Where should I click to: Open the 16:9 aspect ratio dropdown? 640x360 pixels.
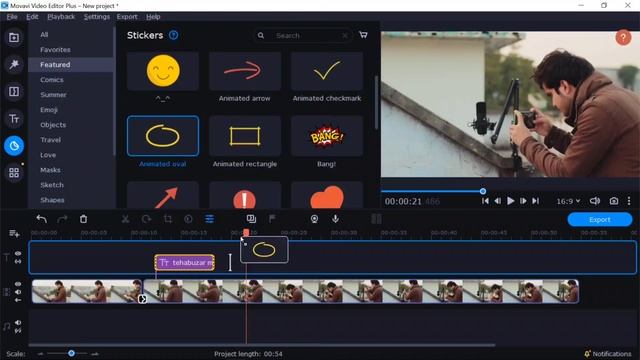coord(568,201)
